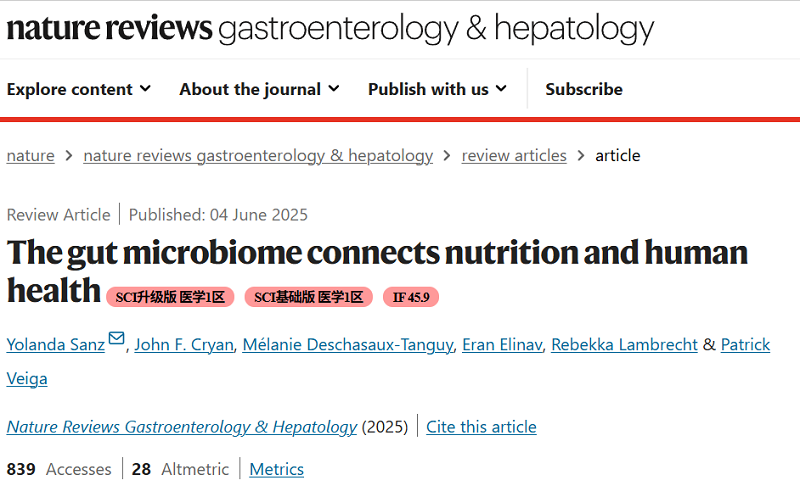The width and height of the screenshot is (800, 497).
Task: View Rebekka Lambrecht author details
Action: click(624, 345)
